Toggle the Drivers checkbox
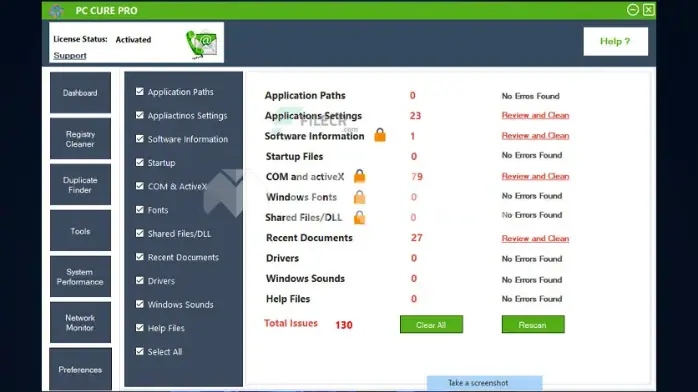698x392 pixels. tap(140, 280)
